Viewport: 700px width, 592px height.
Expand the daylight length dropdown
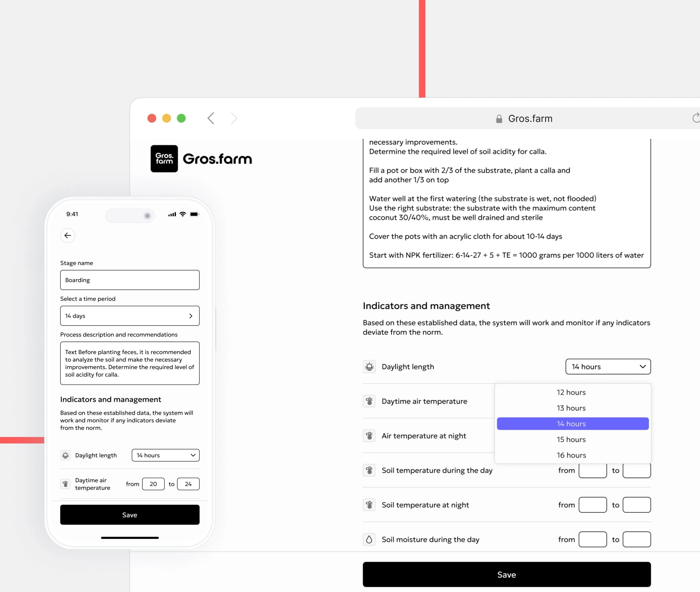pyautogui.click(x=608, y=366)
